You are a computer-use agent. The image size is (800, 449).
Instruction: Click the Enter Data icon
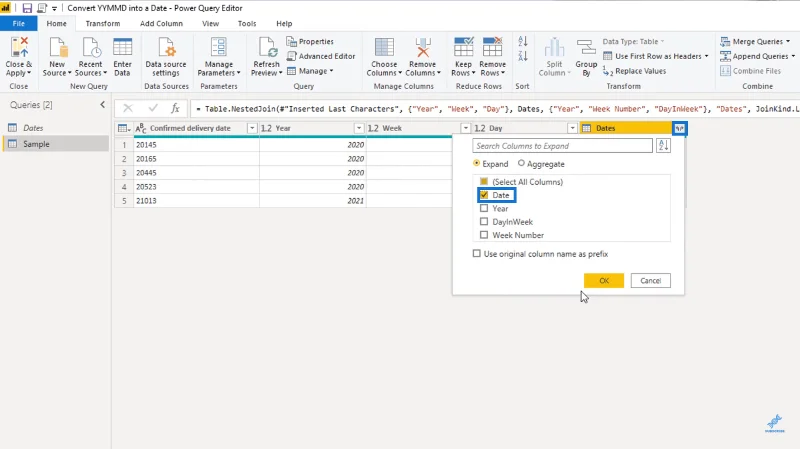(122, 47)
